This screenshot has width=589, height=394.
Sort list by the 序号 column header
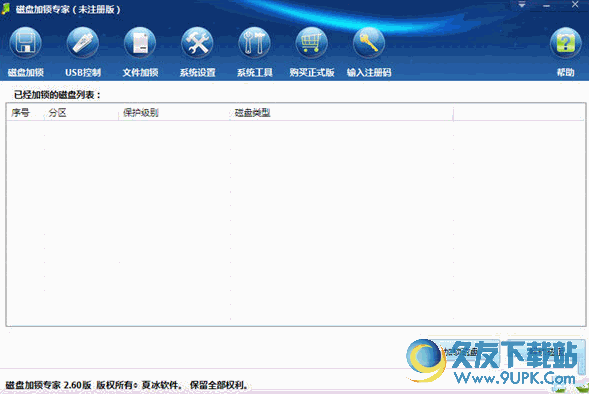(x=26, y=113)
